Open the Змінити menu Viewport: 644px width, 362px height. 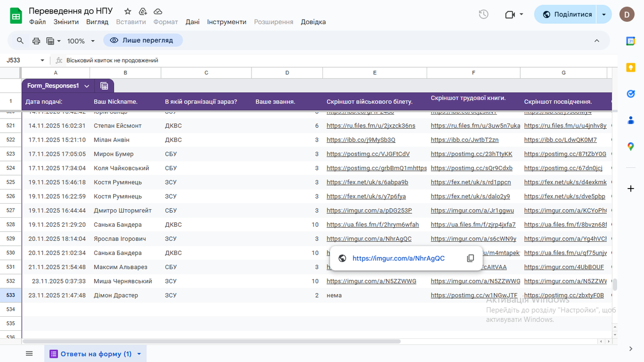click(x=66, y=22)
